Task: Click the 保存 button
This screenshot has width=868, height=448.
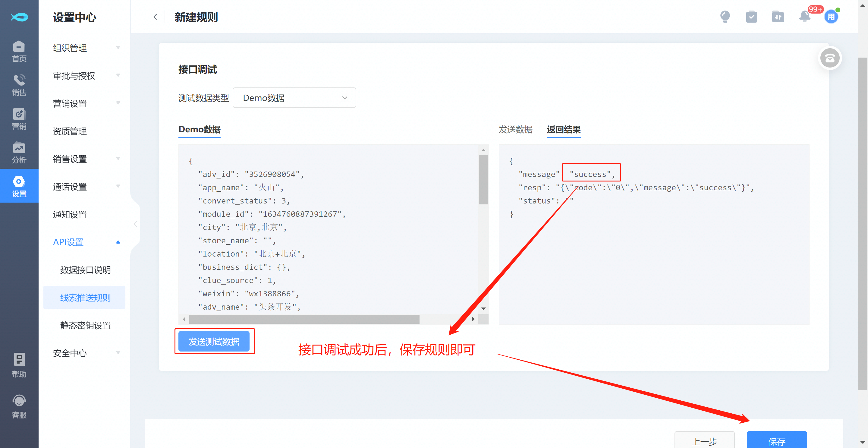Action: tap(776, 440)
